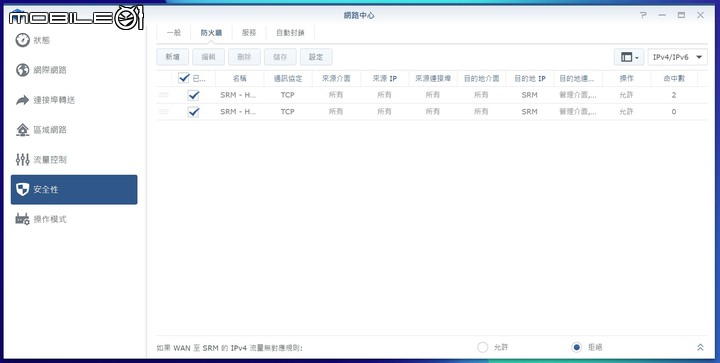Click the 設定 button
The height and width of the screenshot is (363, 720).
click(316, 57)
